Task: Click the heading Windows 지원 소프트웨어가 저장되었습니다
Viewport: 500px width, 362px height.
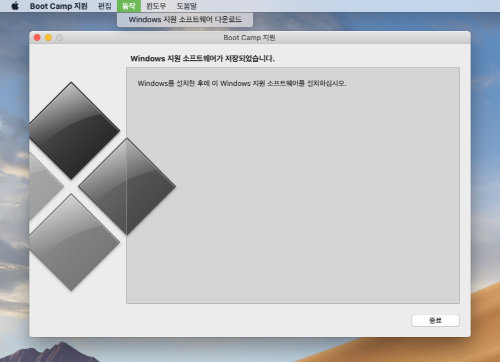Action: (x=203, y=59)
